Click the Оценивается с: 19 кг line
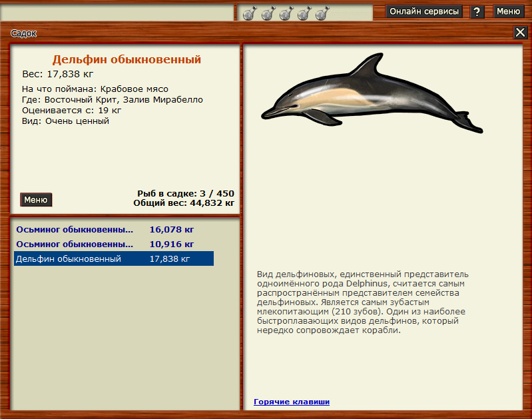This screenshot has height=419, width=532. 72,111
